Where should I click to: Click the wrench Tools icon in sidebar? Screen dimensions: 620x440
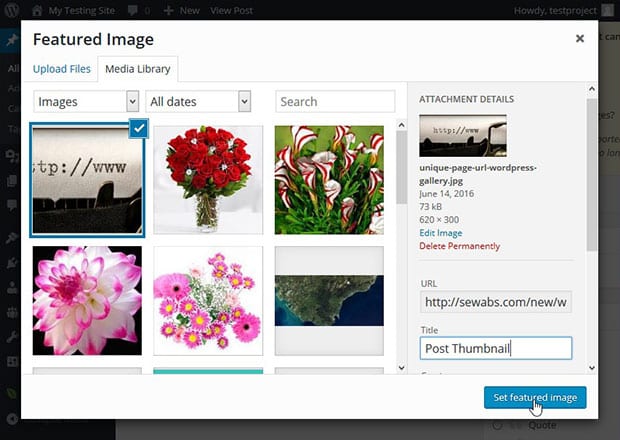pos(12,337)
